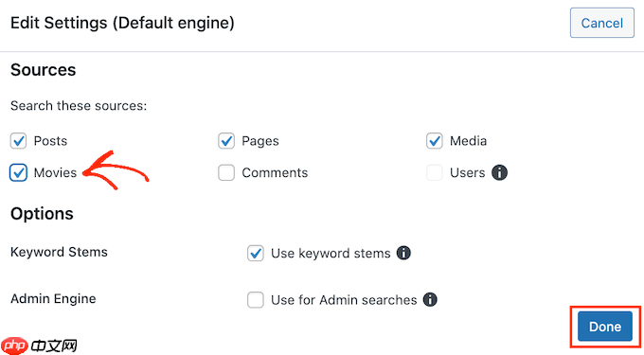Uncheck the Pages source checkbox
Viewport: 644px width, 355px height.
click(226, 141)
